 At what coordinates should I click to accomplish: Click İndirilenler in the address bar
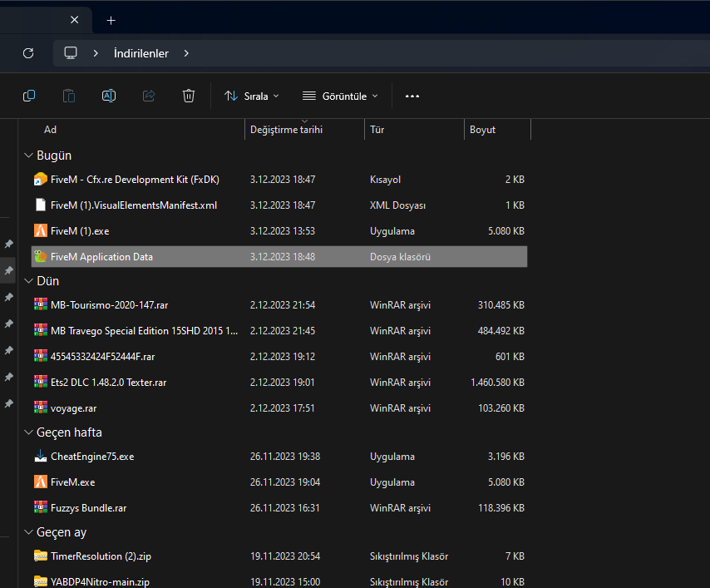(x=141, y=53)
